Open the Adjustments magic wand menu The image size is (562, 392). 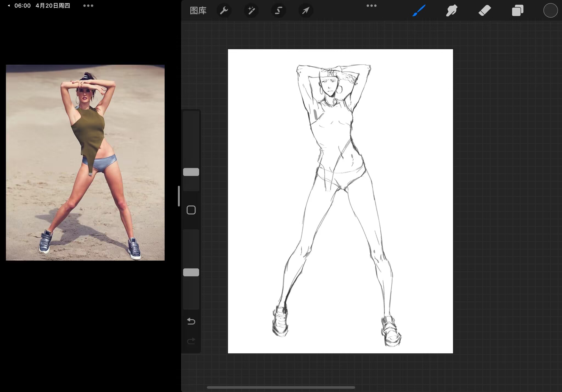(251, 11)
